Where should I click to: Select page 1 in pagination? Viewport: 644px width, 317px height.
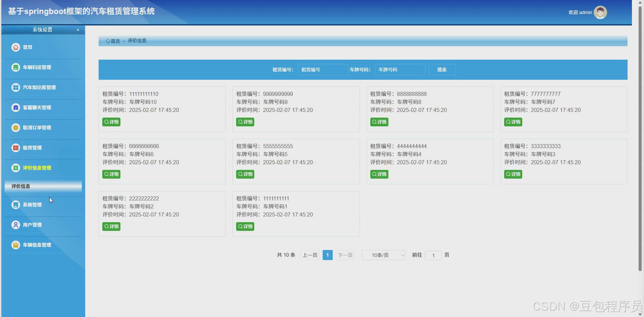pos(327,255)
